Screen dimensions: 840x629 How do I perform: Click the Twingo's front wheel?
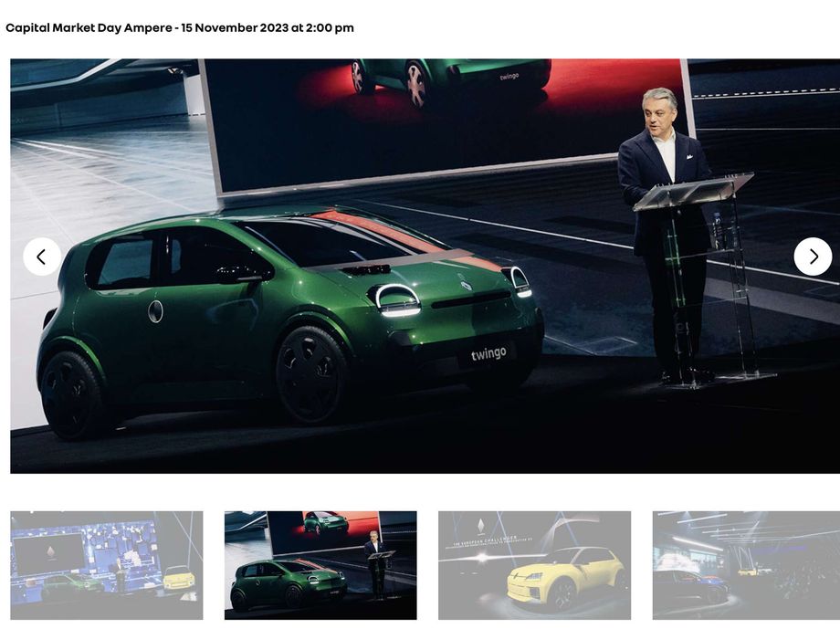[x=311, y=375]
